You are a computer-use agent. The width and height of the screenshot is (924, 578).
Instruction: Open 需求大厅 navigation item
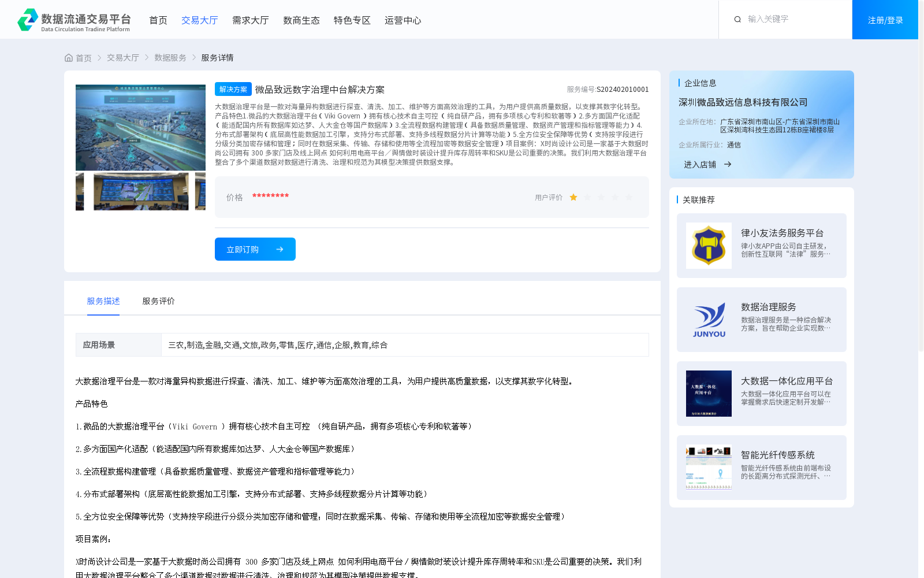(251, 20)
